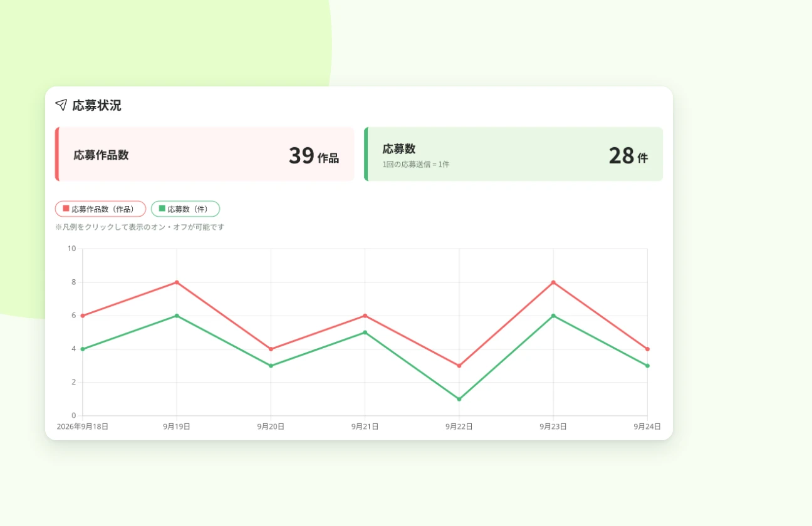Click the red data point on 9月22日
This screenshot has height=526, width=812.
[459, 366]
